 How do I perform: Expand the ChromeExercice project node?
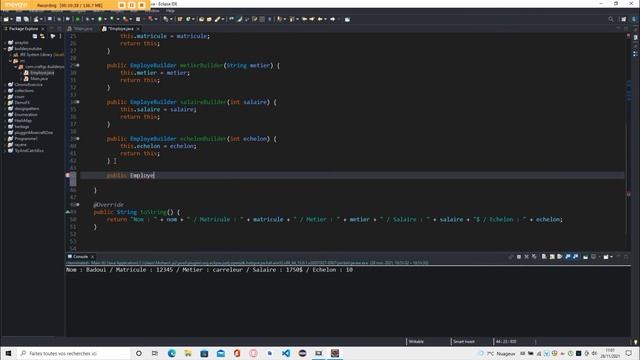pyautogui.click(x=5, y=84)
